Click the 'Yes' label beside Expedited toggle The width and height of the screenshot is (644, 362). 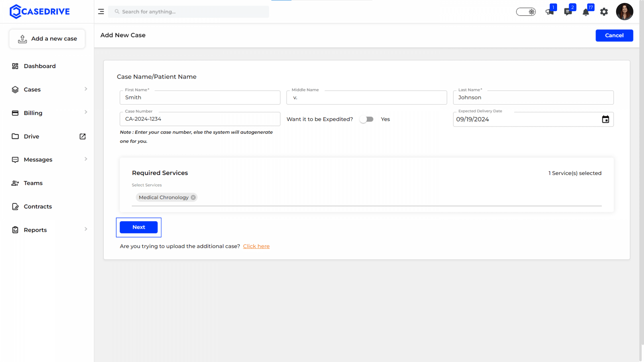pyautogui.click(x=385, y=119)
